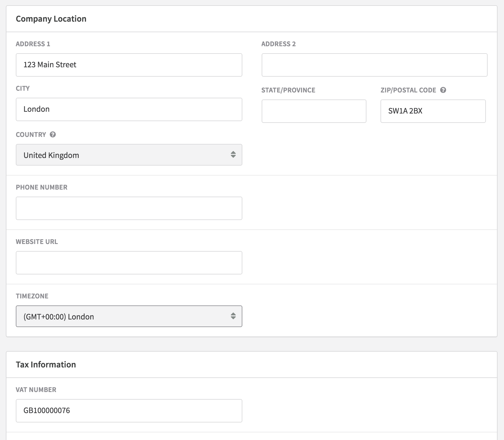Click the VAT NUMBER label
The width and height of the screenshot is (504, 440).
coord(36,390)
